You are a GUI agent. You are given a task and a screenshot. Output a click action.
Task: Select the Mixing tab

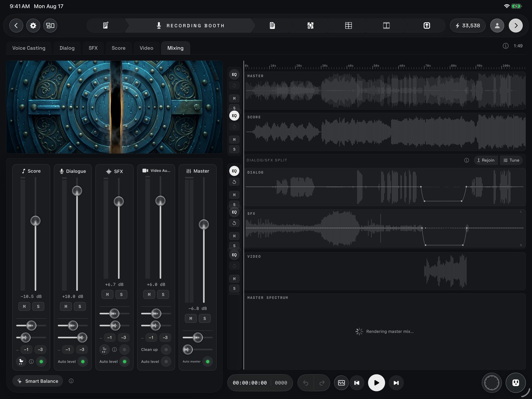176,48
